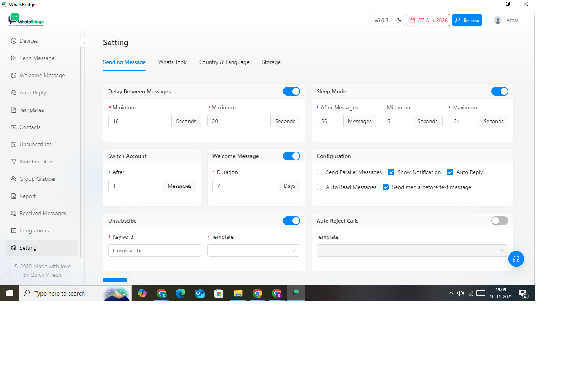Image resolution: width=588 pixels, height=392 pixels.
Task: Disable the Delay Between Messages switch
Action: [291, 91]
